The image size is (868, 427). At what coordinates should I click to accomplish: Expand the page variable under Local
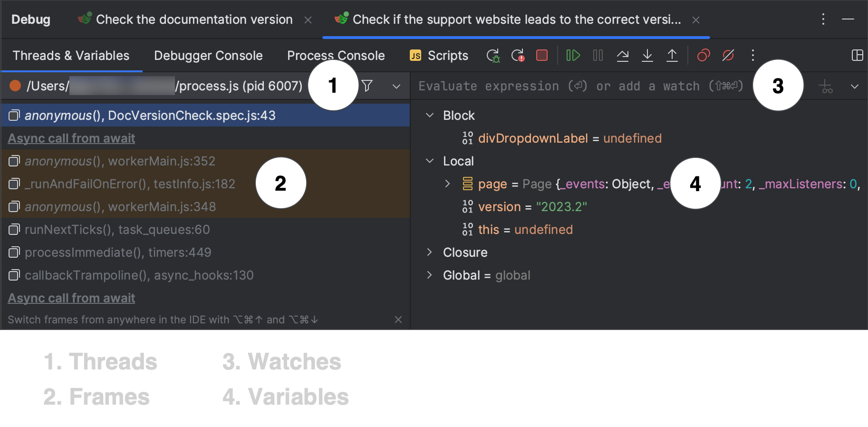click(447, 184)
